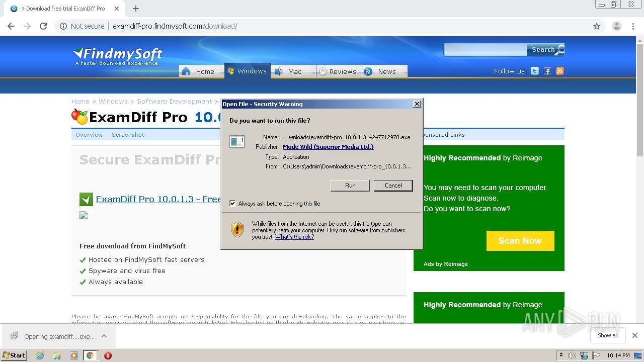Screen dimensions: 644x362
Task: Open the Mode Wild publisher link
Action: (328, 147)
